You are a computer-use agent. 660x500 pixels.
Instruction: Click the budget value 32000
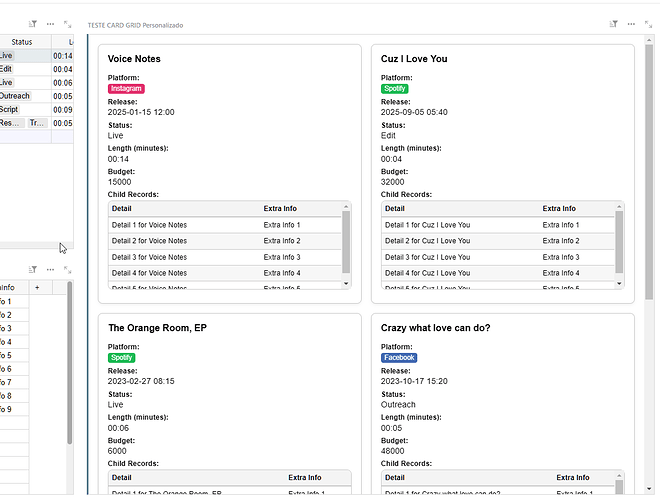[x=392, y=182]
